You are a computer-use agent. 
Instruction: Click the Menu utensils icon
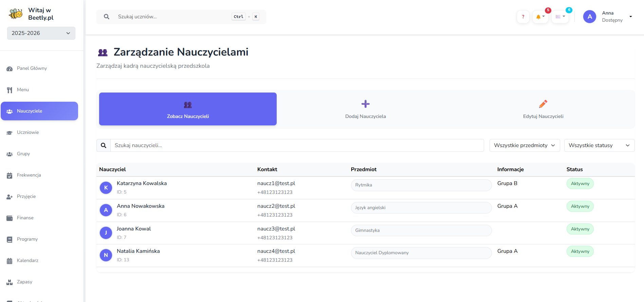point(10,90)
